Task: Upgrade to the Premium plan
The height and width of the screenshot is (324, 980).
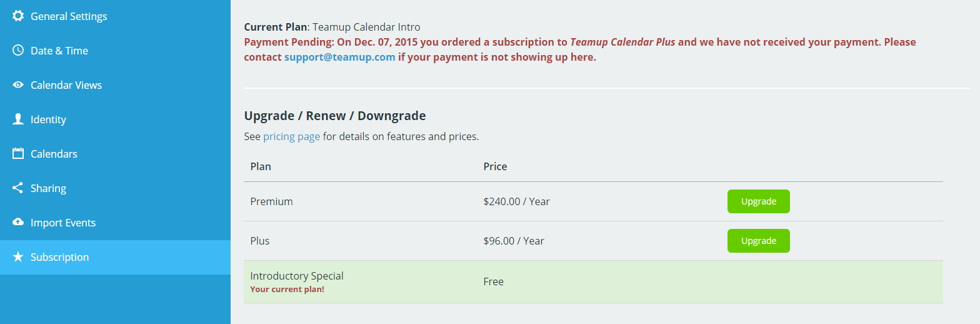Action: 759,201
